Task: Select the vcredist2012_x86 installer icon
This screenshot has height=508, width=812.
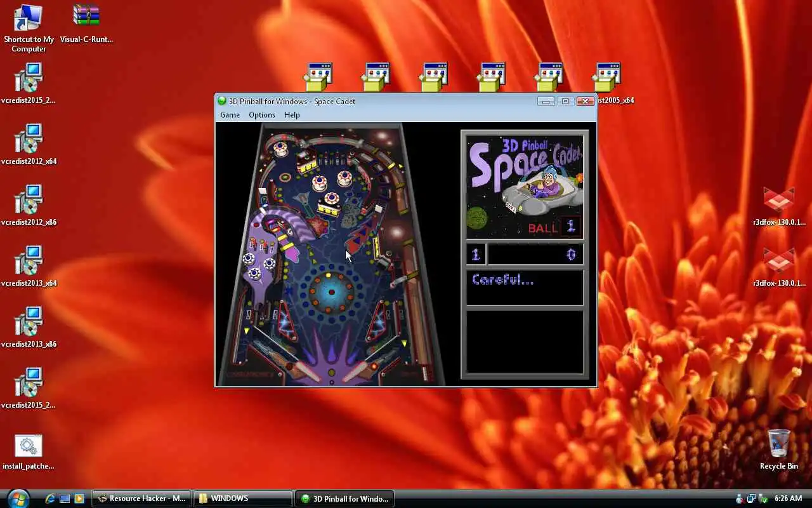Action: 29,206
